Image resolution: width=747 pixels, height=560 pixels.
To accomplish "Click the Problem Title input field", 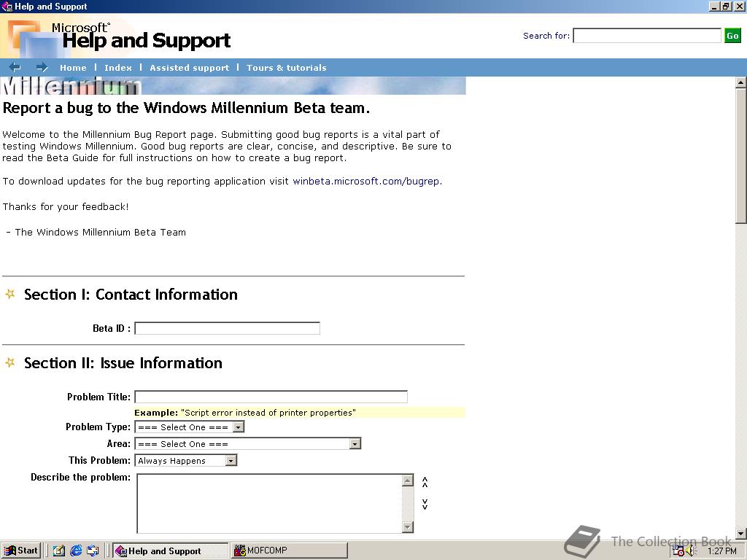I will [271, 397].
